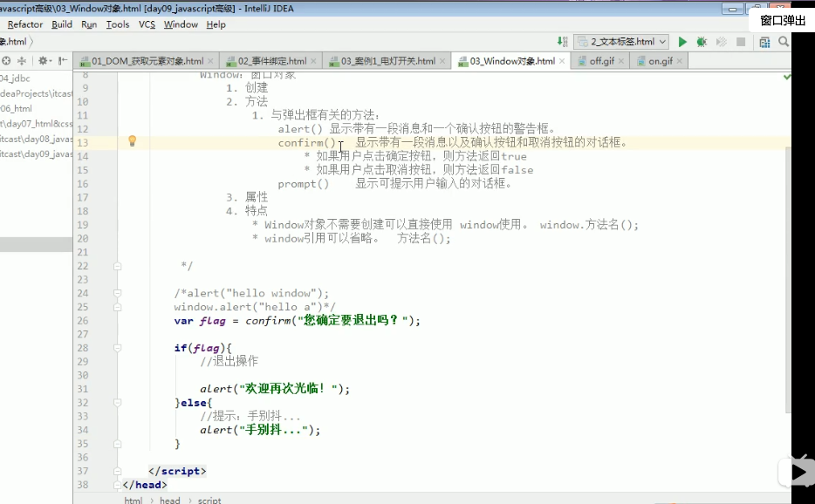Open the Build menu
Viewport: 815px width, 504px height.
pyautogui.click(x=62, y=24)
